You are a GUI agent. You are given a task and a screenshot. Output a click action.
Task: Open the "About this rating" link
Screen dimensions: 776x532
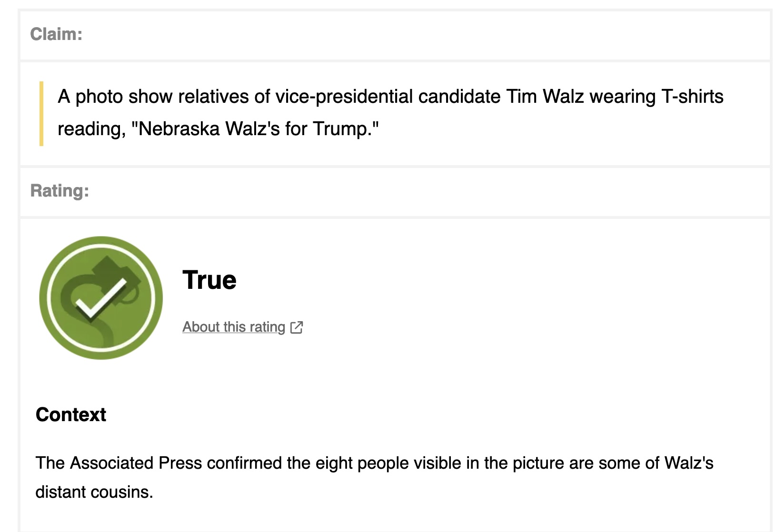point(233,327)
